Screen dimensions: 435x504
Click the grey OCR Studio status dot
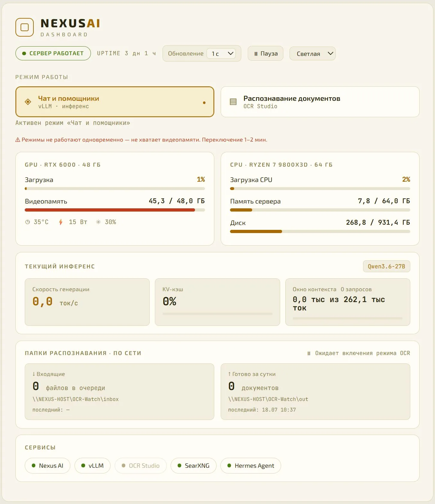123,465
